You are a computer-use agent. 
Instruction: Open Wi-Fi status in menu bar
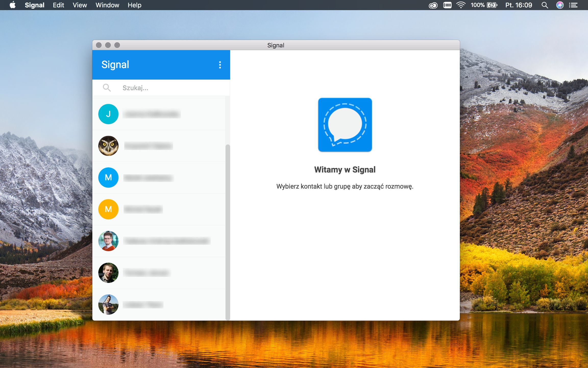pos(461,5)
